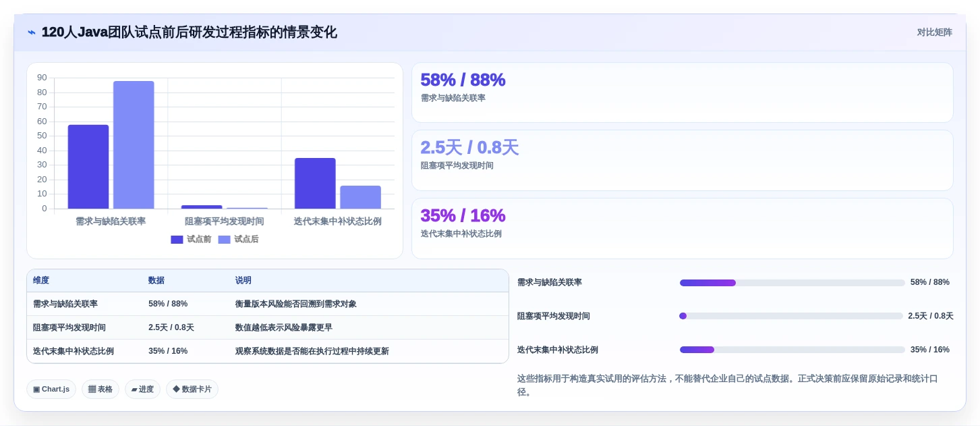Image resolution: width=980 pixels, height=426 pixels.
Task: Click the 数据 table column header
Action: [x=156, y=280]
